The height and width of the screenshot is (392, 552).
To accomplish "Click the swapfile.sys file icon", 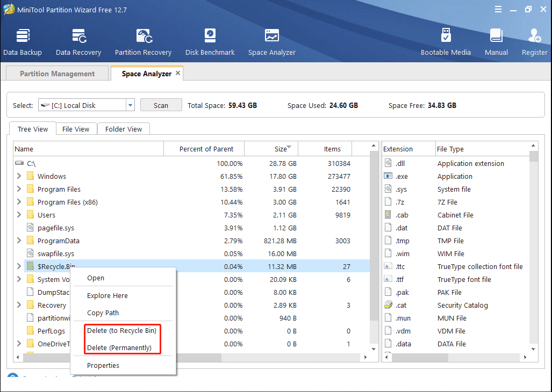I will point(31,253).
